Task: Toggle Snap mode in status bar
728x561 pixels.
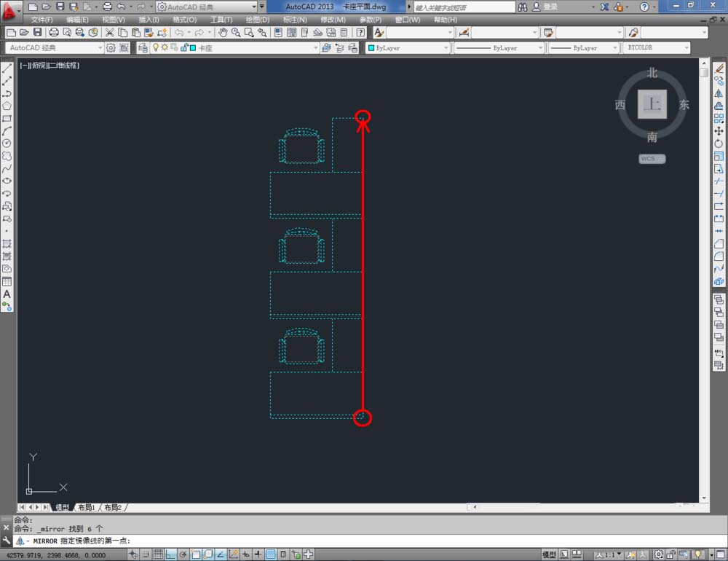Action: tap(146, 554)
